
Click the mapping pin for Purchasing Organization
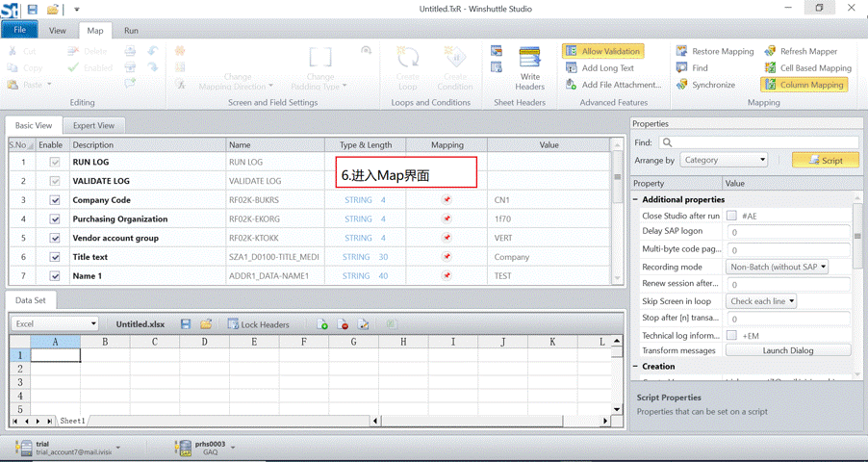coord(447,218)
